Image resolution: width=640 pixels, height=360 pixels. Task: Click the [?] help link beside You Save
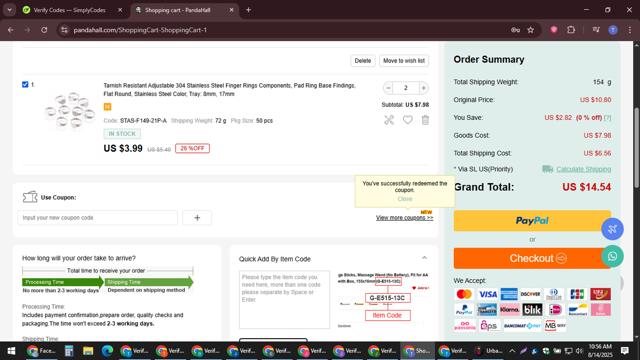607,118
